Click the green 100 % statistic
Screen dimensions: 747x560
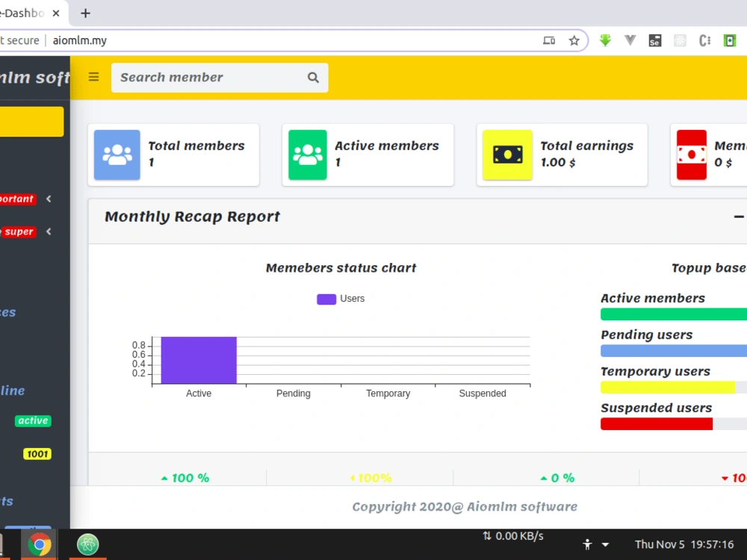point(185,478)
